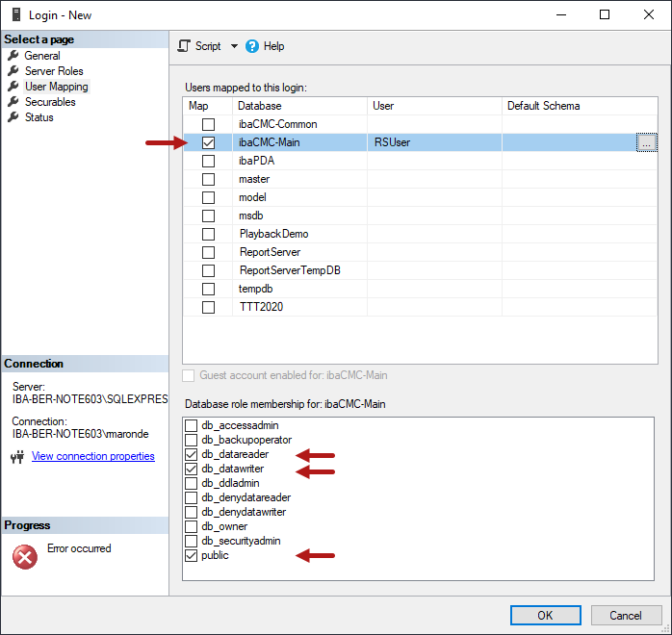Image resolution: width=672 pixels, height=635 pixels.
Task: Select the TTT2020 database name
Action: (x=261, y=307)
